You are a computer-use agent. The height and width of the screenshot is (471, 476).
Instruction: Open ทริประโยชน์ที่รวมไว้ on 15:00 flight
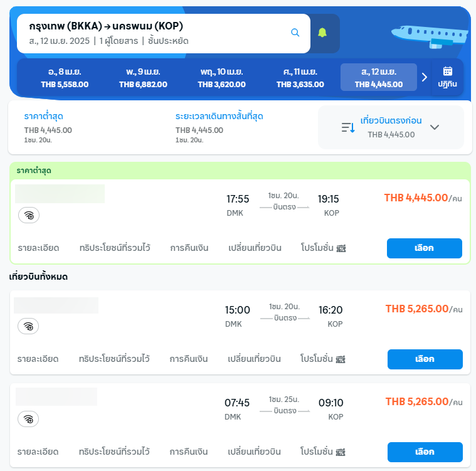[114, 359]
